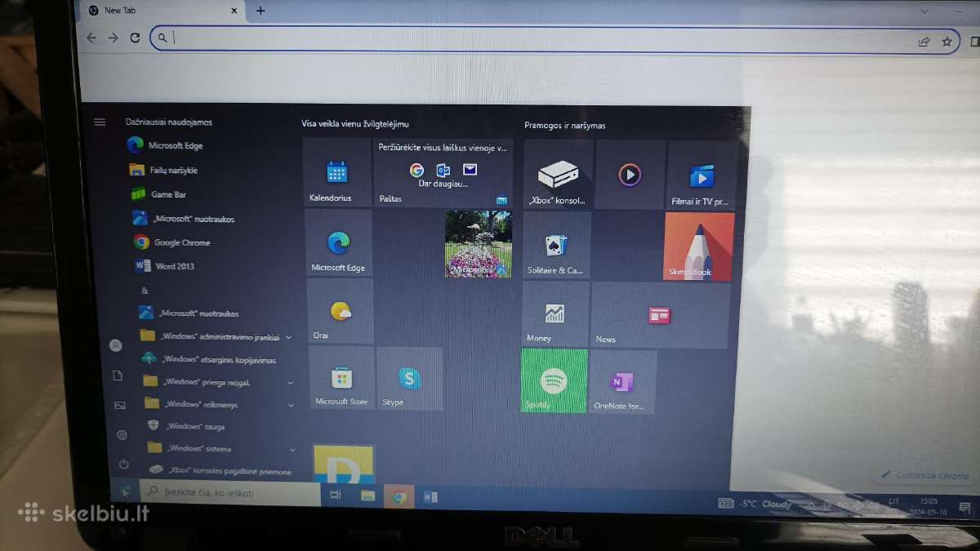
Task: Open Microsoft Edge from most used list
Action: point(167,145)
